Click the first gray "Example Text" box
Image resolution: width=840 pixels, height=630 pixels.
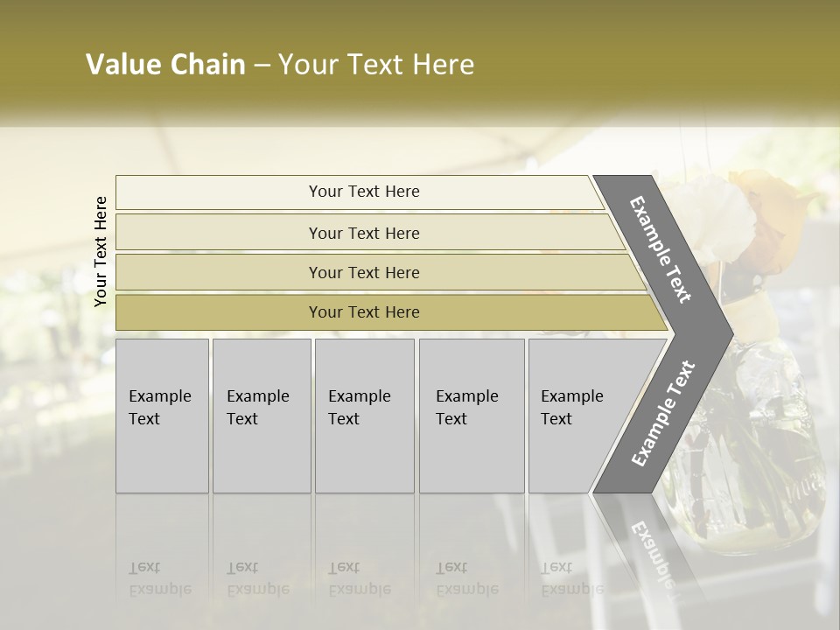[x=162, y=416]
